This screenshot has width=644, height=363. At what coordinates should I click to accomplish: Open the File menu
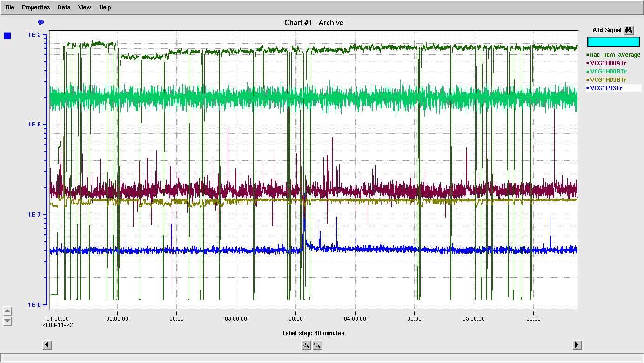click(10, 7)
